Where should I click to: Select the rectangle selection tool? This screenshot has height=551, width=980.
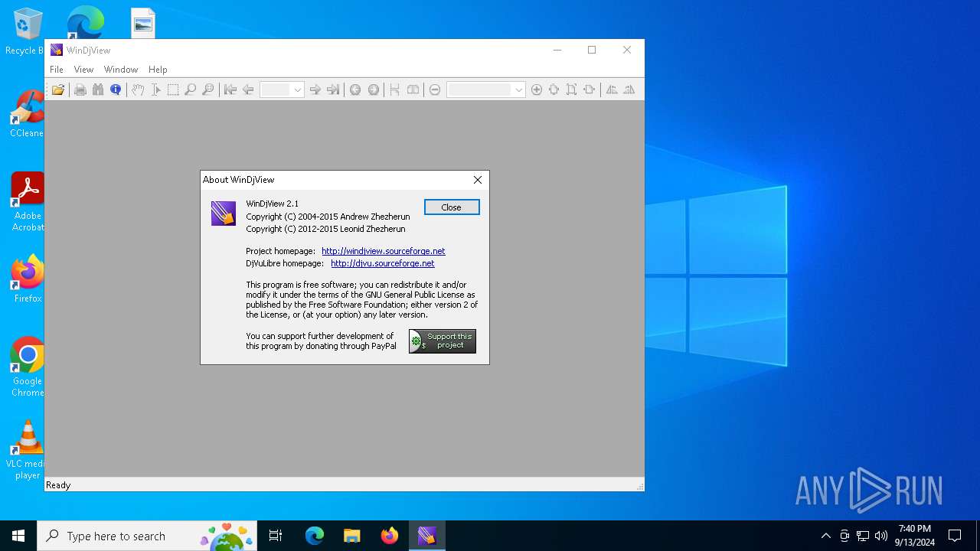(x=173, y=90)
